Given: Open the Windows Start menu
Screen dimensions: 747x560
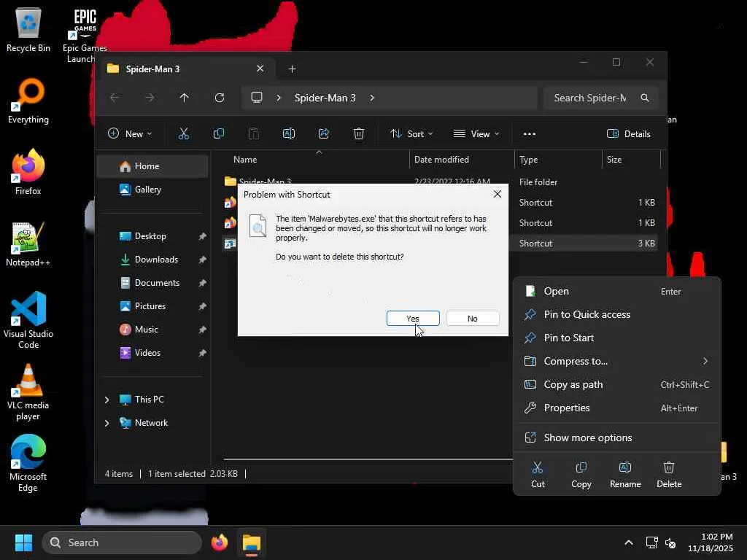Looking at the screenshot, I should (23, 542).
